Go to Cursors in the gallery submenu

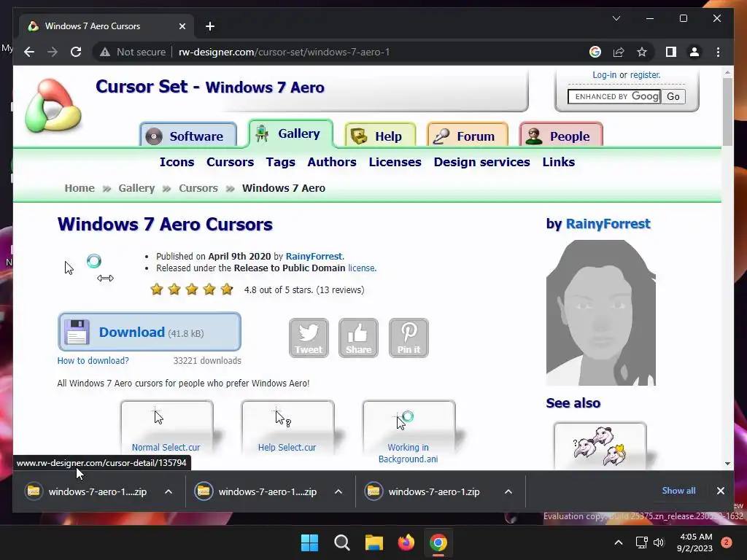click(x=230, y=162)
